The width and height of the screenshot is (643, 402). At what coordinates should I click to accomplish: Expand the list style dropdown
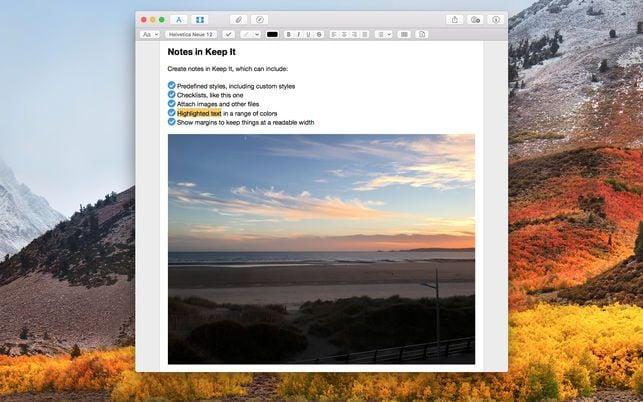pyautogui.click(x=384, y=34)
